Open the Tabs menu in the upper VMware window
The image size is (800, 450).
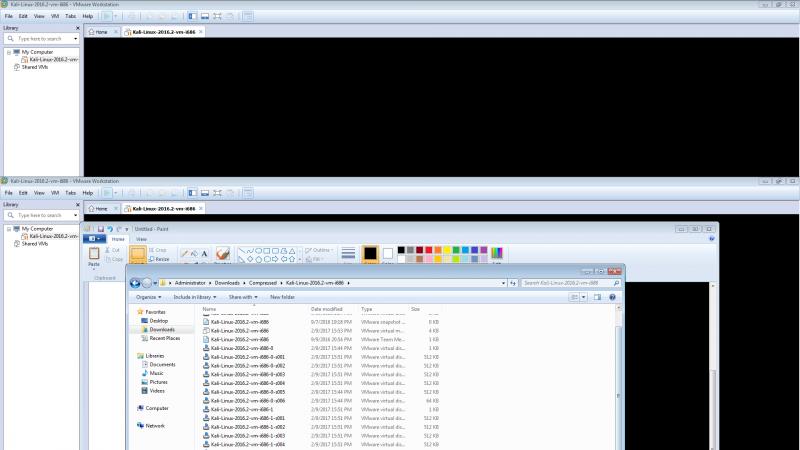70,16
